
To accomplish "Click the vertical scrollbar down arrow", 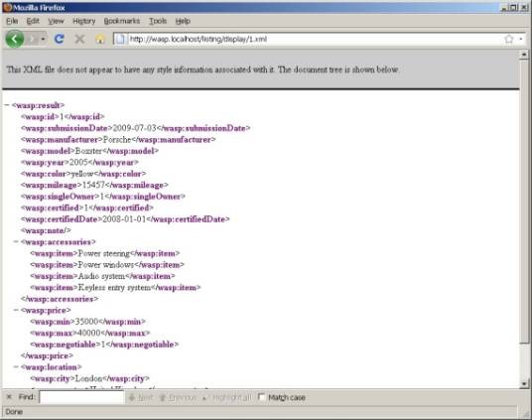I will (x=524, y=383).
